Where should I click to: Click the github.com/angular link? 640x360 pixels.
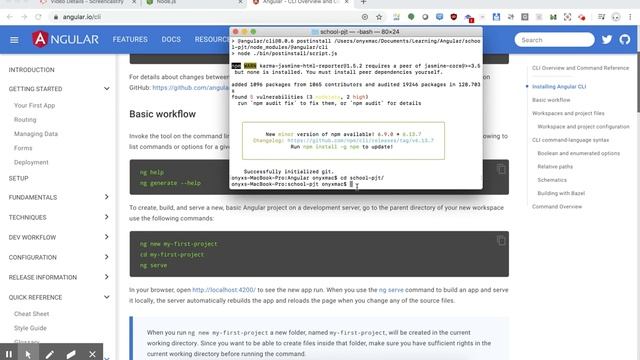[x=191, y=87]
